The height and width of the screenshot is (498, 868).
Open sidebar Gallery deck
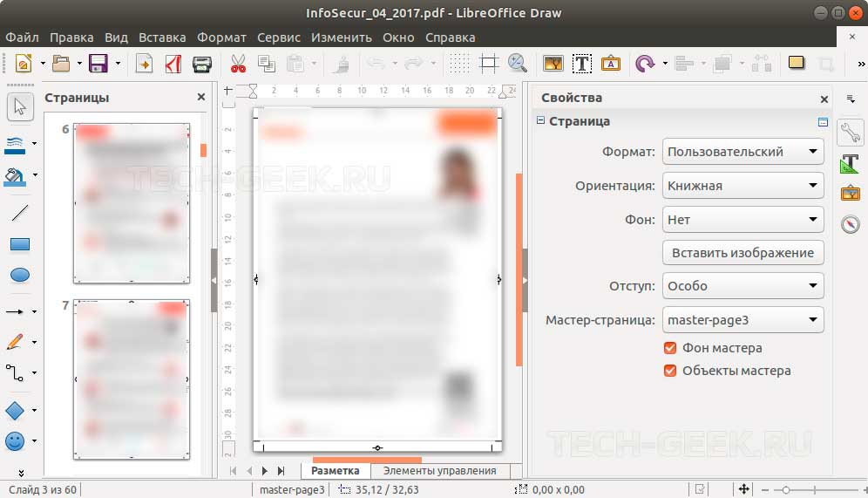[x=851, y=194]
